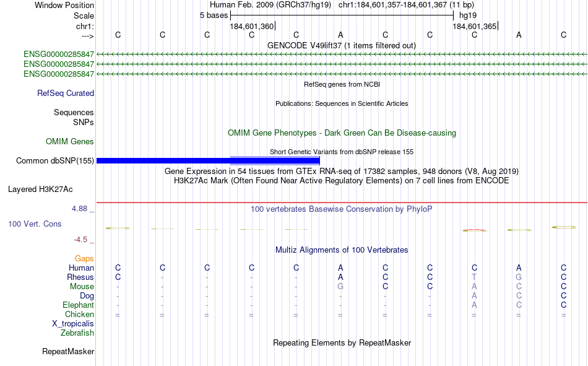Screen dimensions: 588x366
Task: Click the ---> sequence direction arrow
Action: [x=87, y=36]
